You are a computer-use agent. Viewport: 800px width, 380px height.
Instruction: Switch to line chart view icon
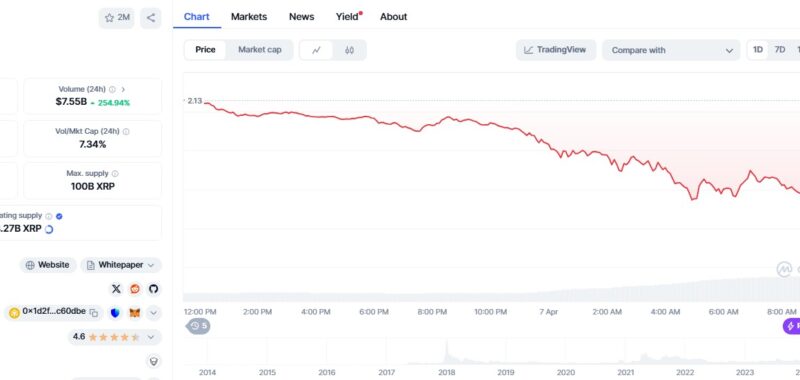pyautogui.click(x=316, y=50)
